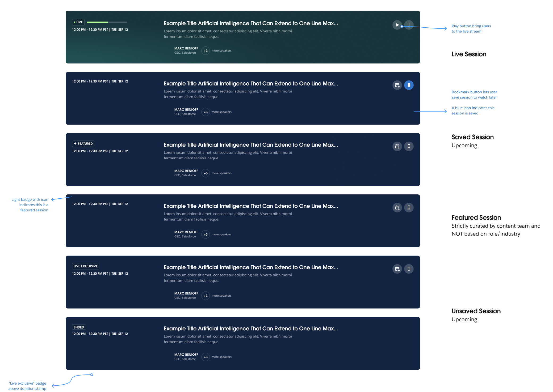Viewport: 553px width, 392px height.
Task: Add the LIVE EXCLUSIVE session to calendar
Action: [397, 269]
